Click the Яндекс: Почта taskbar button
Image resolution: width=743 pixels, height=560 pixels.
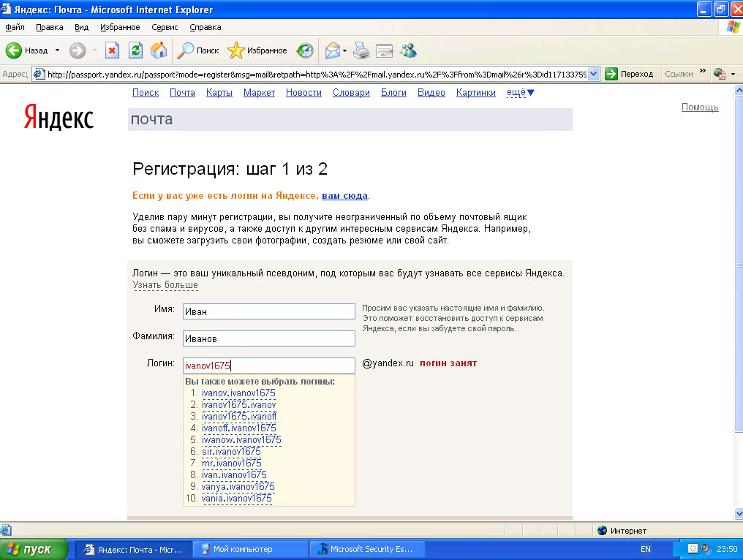coord(134,550)
